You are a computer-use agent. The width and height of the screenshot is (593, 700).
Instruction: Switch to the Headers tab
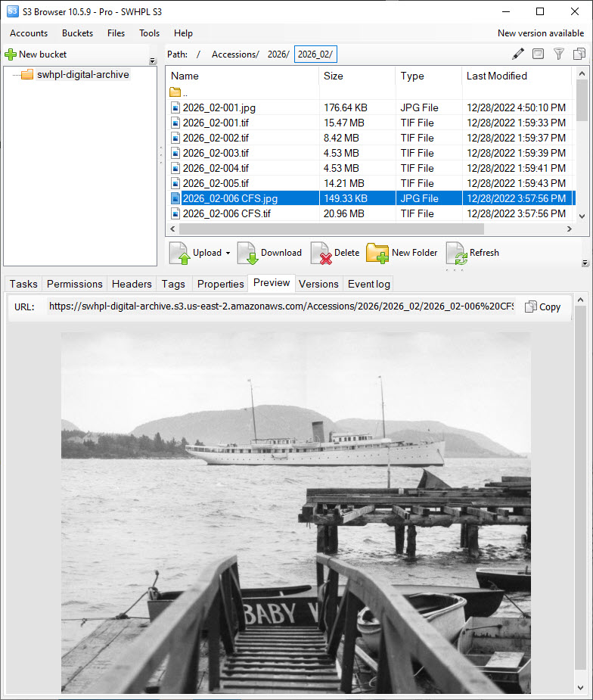coord(132,284)
